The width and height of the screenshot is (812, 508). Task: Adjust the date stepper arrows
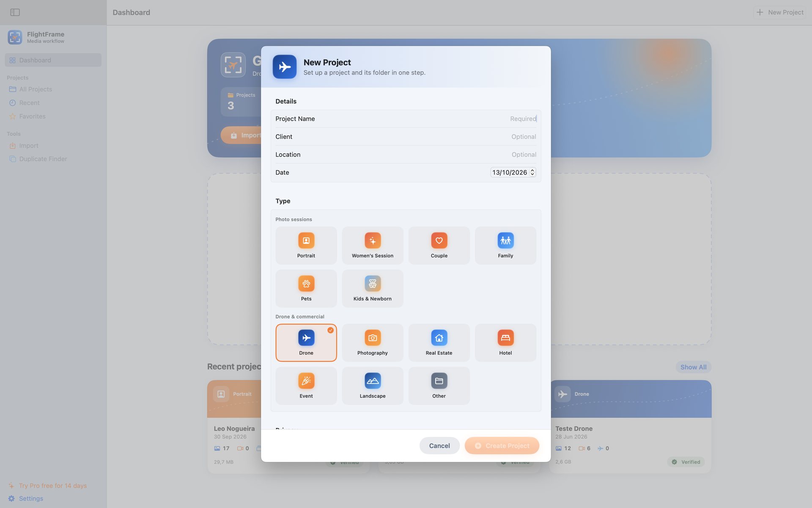[x=532, y=172]
